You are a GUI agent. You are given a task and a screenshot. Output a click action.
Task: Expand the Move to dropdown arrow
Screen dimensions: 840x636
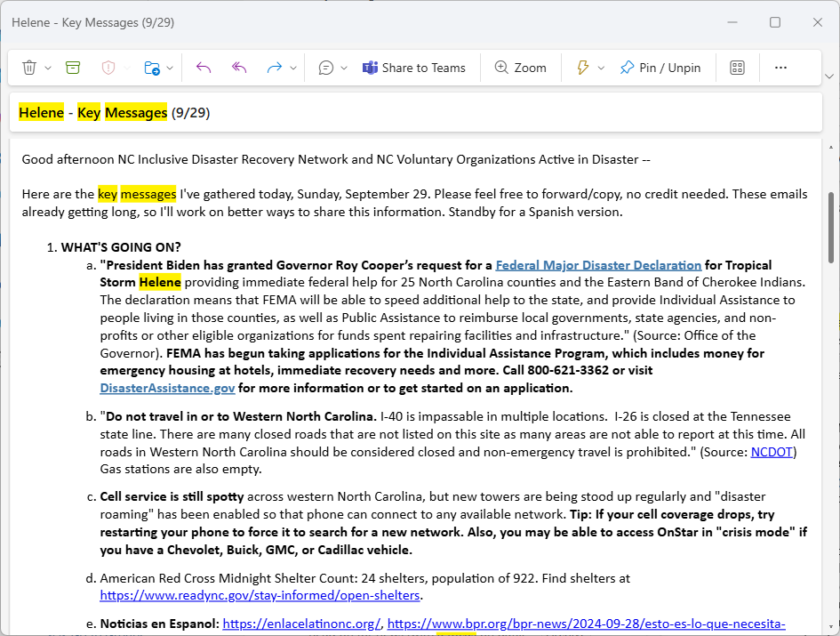170,68
